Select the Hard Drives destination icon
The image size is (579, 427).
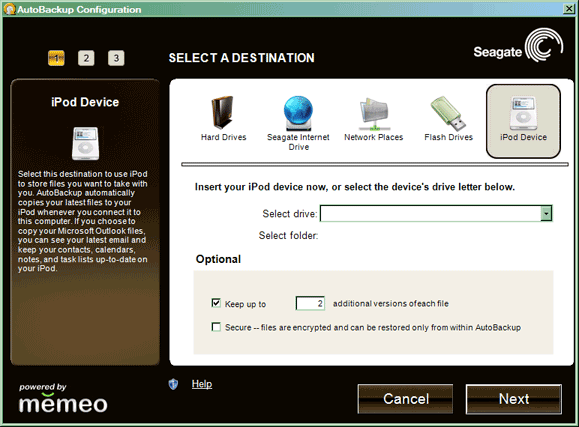pyautogui.click(x=222, y=113)
